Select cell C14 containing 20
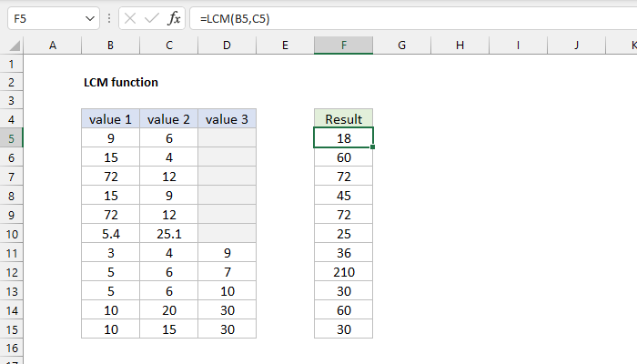 point(169,310)
